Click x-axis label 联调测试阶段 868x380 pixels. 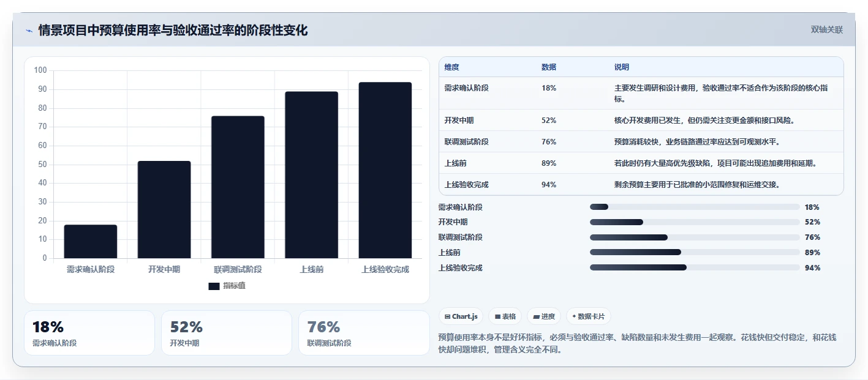[238, 269]
